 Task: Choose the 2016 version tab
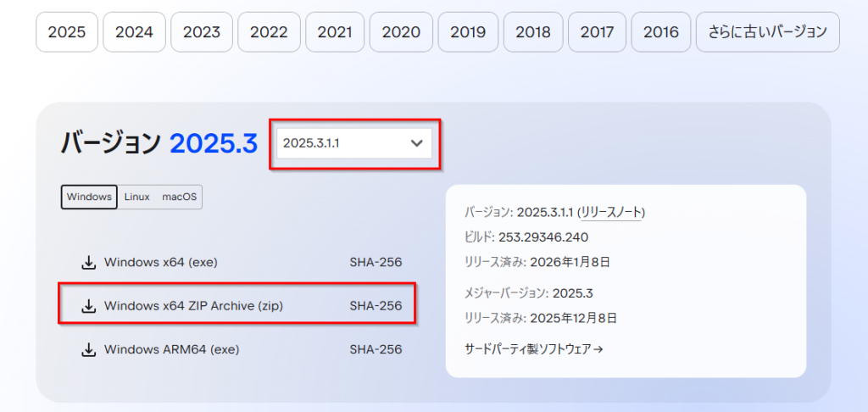(x=661, y=32)
